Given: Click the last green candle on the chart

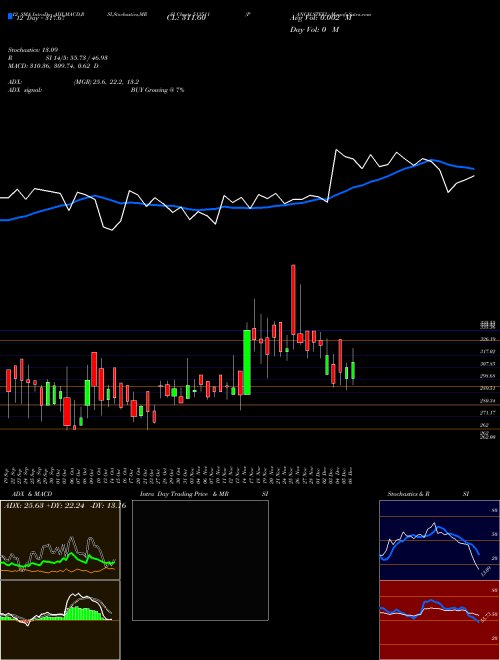Looking at the screenshot, I should 353,370.
